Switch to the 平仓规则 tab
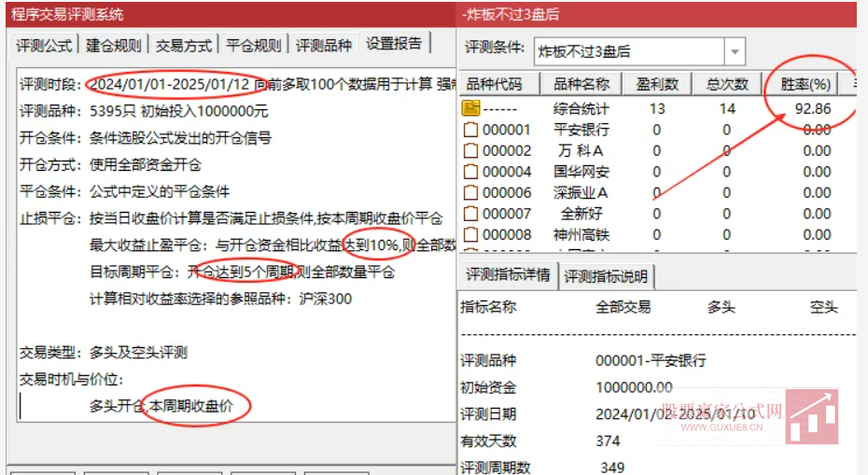This screenshot has height=475, width=868. (x=254, y=46)
